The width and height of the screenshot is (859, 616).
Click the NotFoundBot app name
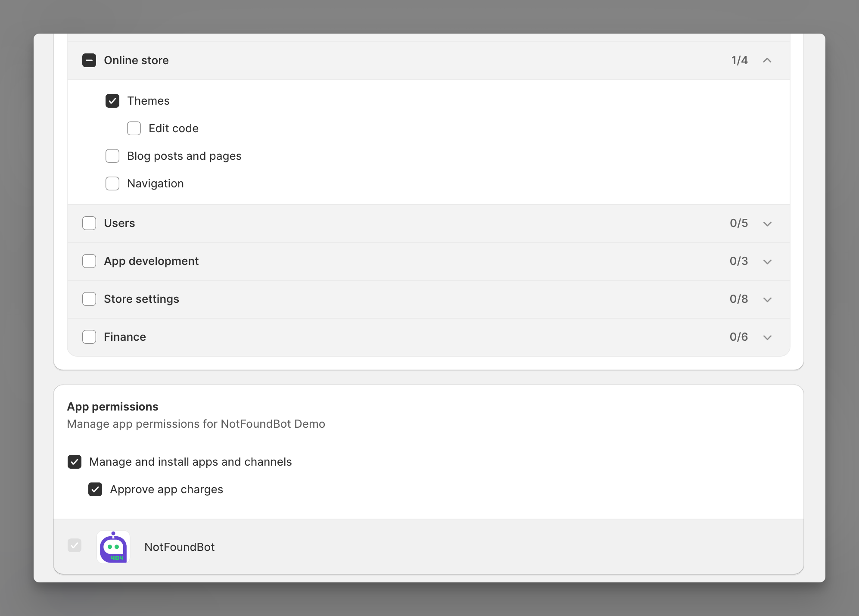pos(179,547)
